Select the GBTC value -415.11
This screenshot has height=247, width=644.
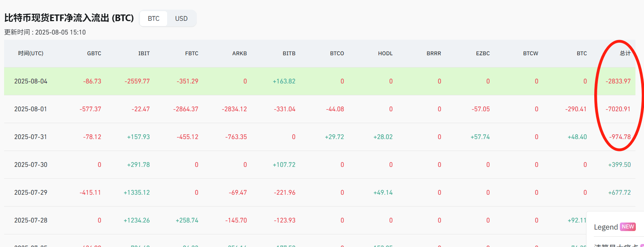pos(90,192)
